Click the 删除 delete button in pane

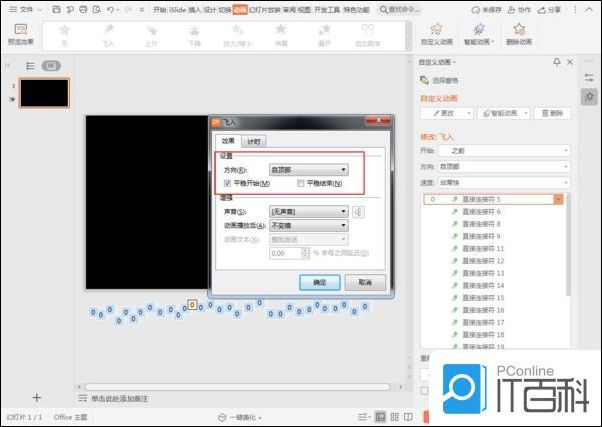(x=552, y=113)
